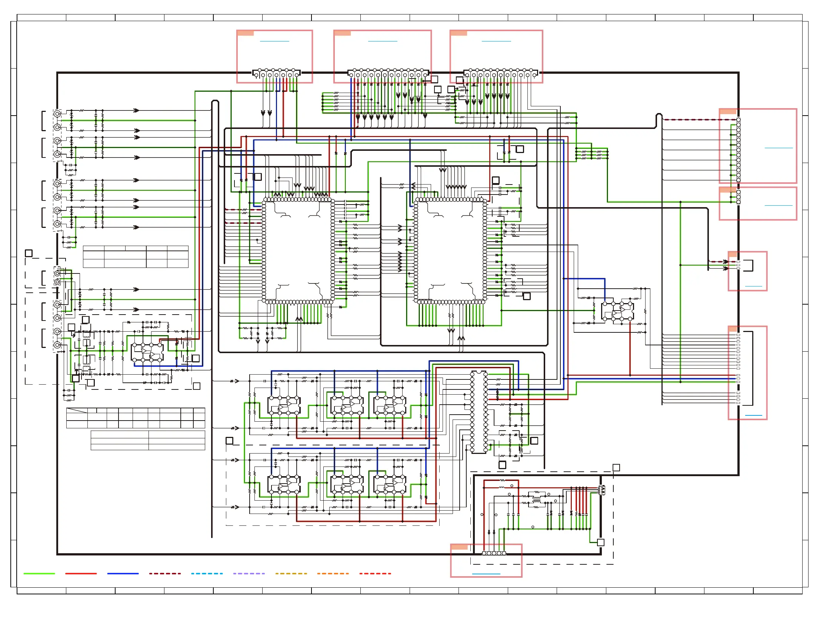Viewport: 840px width, 624px height.
Task: Click the topmost RCA jack on the left edge
Action: pyautogui.click(x=57, y=114)
